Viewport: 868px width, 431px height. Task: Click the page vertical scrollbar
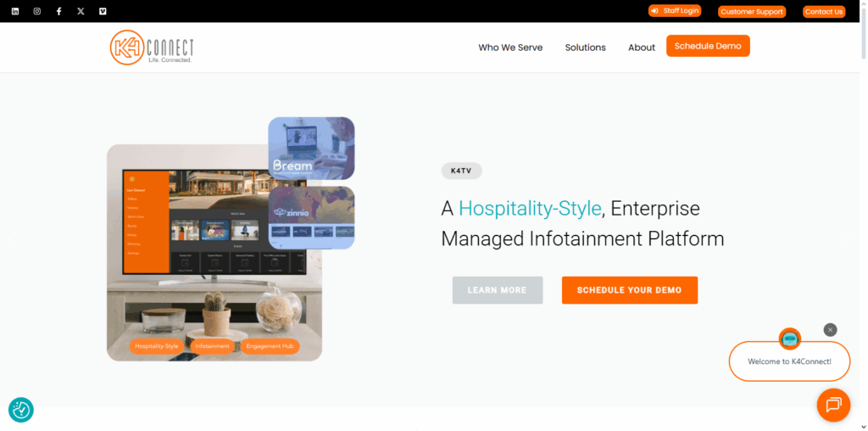point(864,215)
